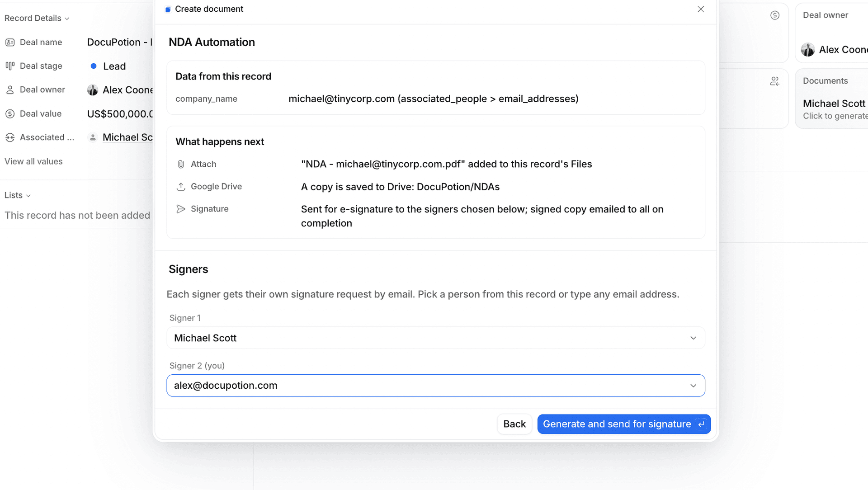Click the blue Lead stage dot

click(x=94, y=66)
